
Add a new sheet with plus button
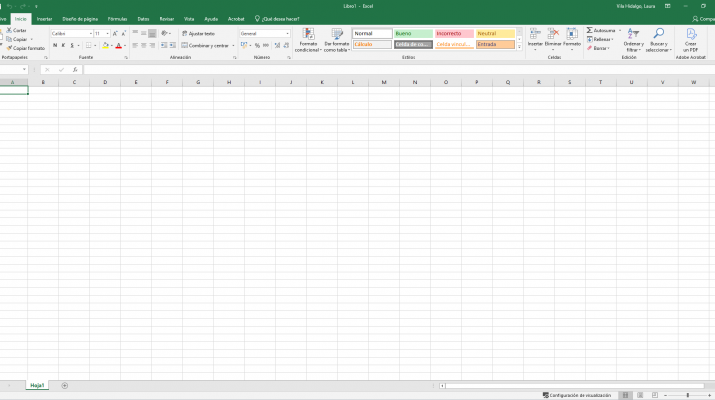pyautogui.click(x=65, y=385)
